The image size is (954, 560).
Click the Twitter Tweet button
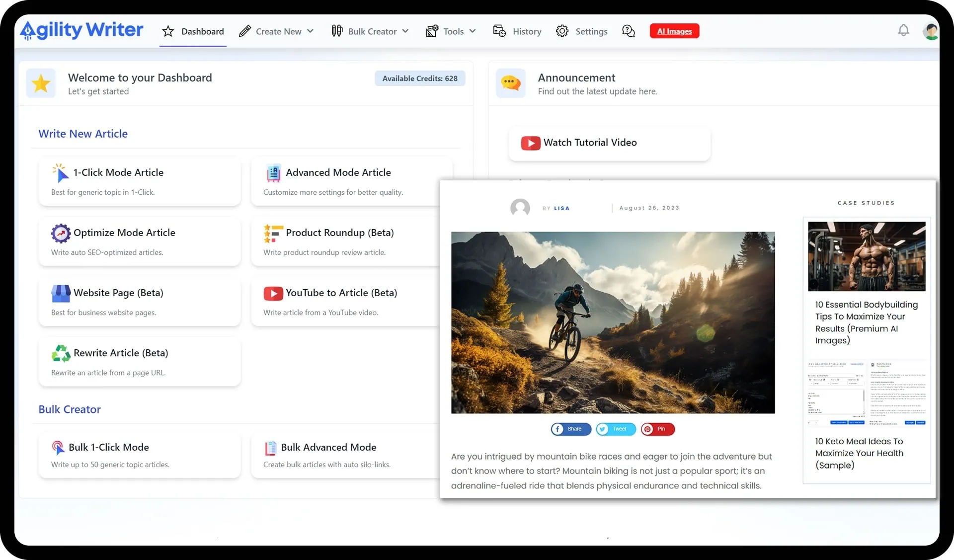click(x=616, y=429)
